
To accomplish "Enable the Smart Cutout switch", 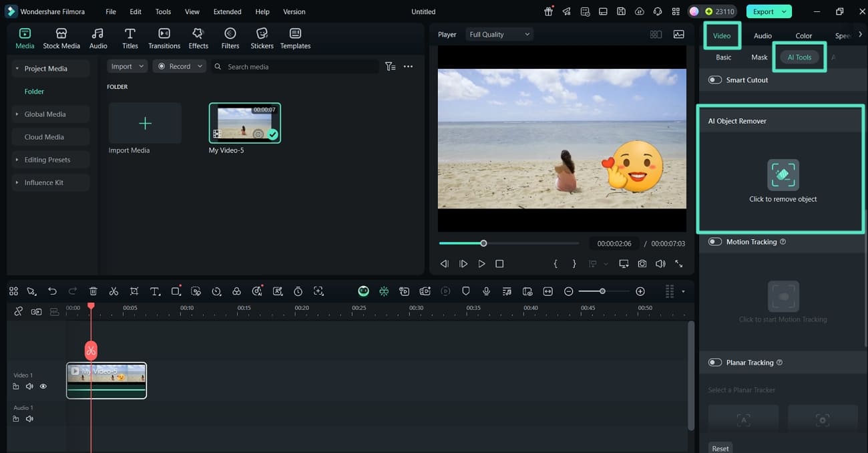I will pos(715,80).
